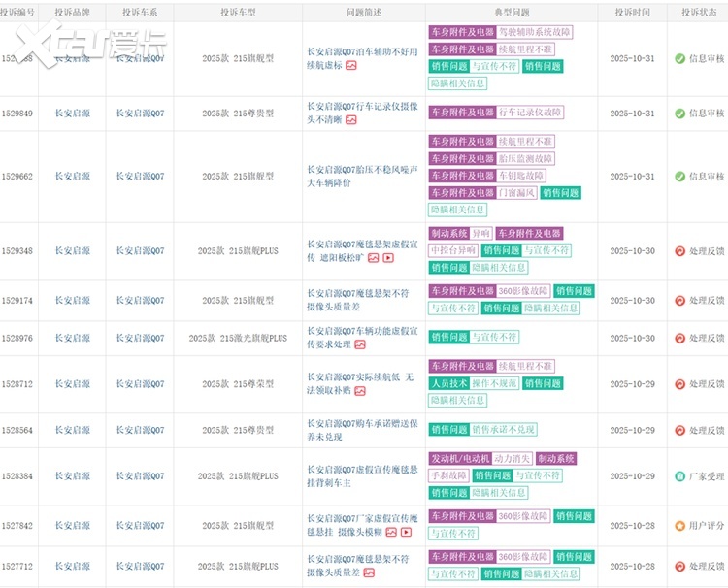Viewport: 728px width, 588px height.
Task: Select the 行车记录仪故障 problem tag
Action: pos(531,113)
